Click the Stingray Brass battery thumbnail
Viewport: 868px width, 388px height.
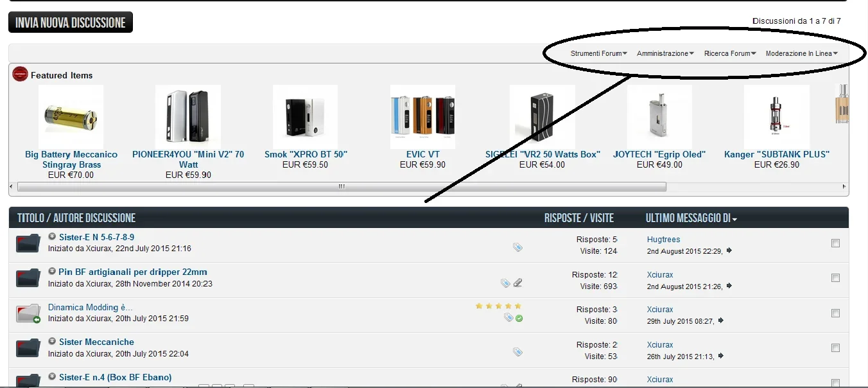pyautogui.click(x=71, y=117)
